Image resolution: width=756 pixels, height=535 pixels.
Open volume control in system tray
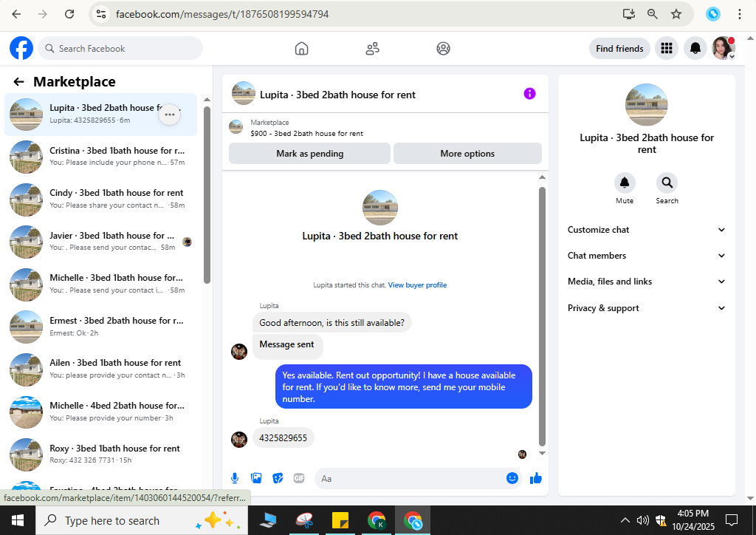click(642, 520)
